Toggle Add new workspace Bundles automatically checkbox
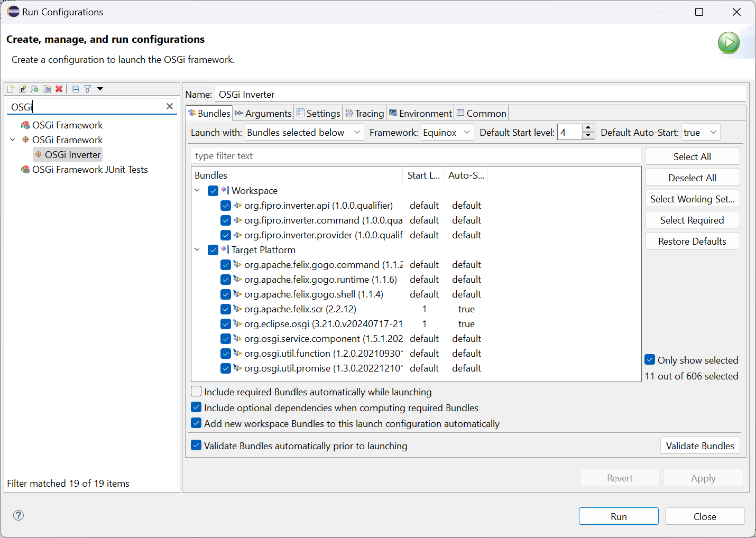 pos(196,423)
